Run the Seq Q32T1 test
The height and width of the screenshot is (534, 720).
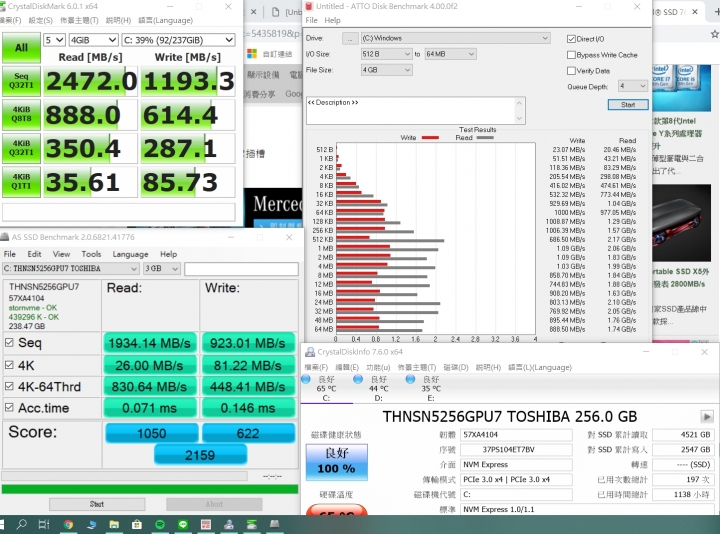[21, 81]
